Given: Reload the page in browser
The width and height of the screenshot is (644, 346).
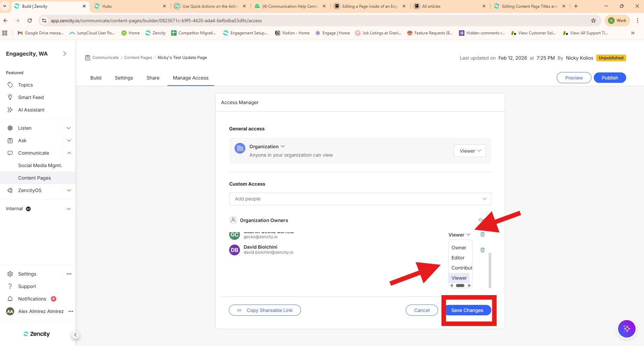Looking at the screenshot, I should [x=30, y=21].
